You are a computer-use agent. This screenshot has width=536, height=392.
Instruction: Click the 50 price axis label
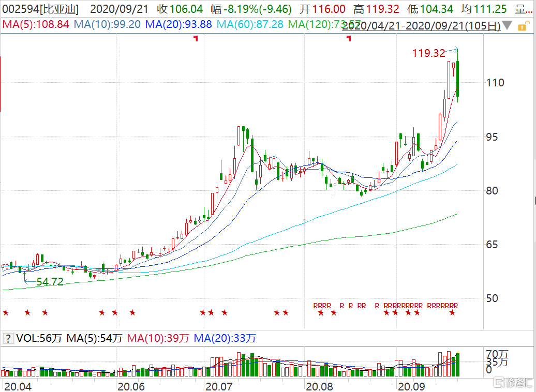(x=492, y=298)
